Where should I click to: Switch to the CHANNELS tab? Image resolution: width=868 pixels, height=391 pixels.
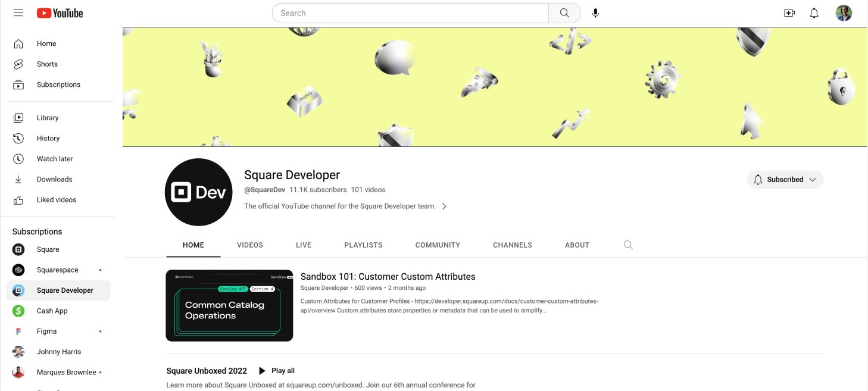513,245
